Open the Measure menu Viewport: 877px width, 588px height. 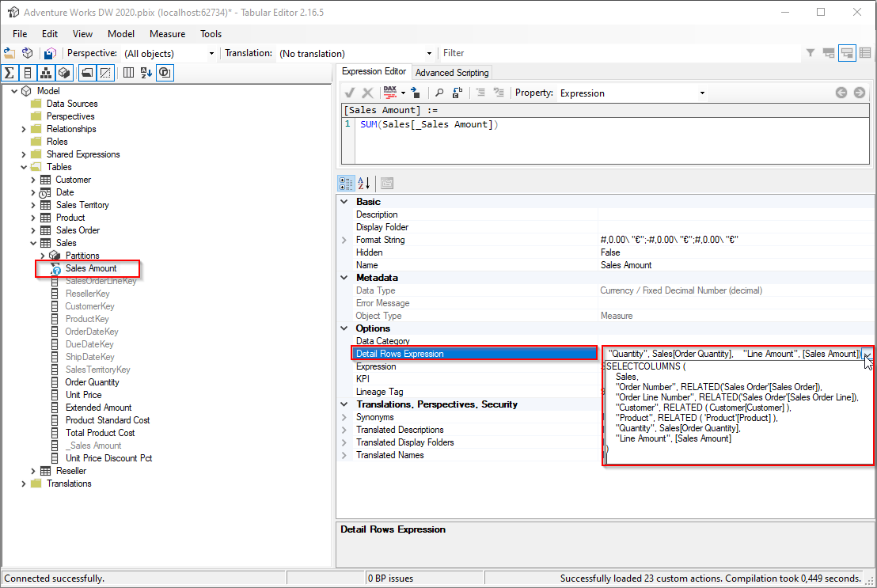pyautogui.click(x=167, y=33)
